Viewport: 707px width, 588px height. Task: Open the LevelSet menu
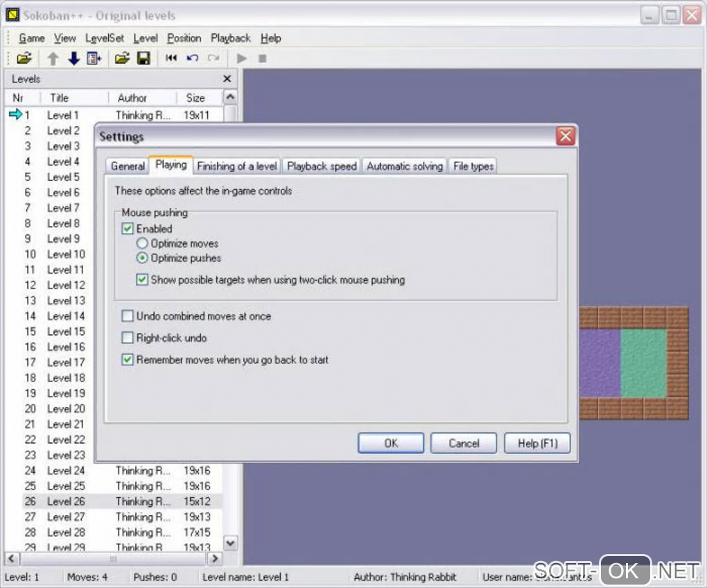104,38
